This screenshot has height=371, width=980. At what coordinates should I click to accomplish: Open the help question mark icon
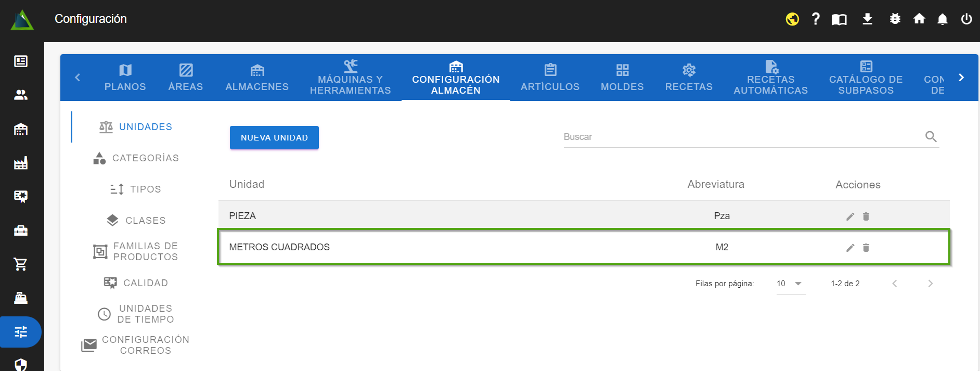(x=816, y=19)
